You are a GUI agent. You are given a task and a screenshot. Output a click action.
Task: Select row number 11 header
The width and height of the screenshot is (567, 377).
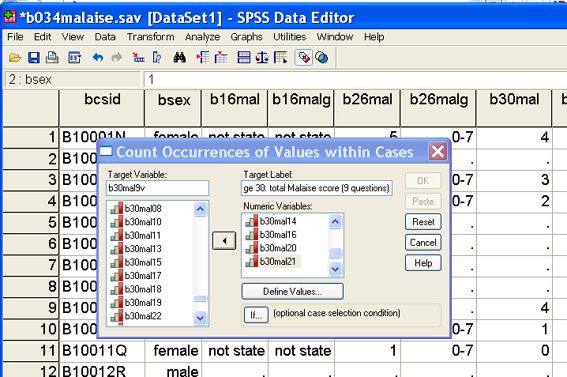click(x=30, y=351)
